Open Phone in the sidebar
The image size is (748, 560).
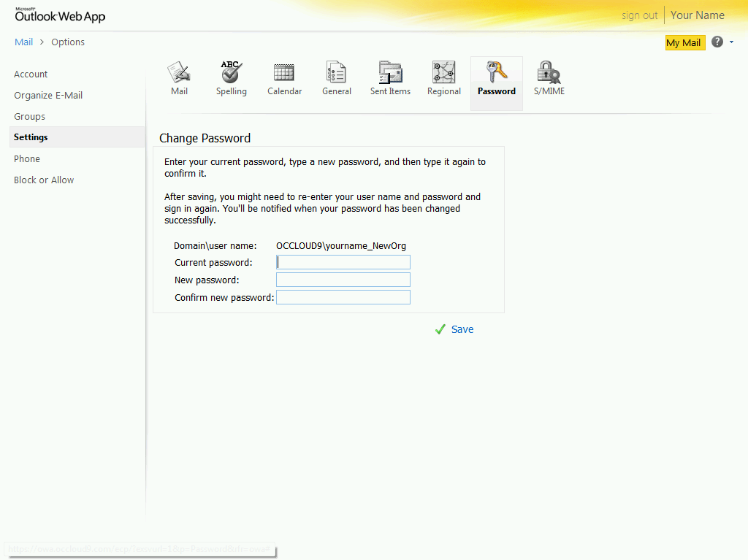[x=27, y=159]
